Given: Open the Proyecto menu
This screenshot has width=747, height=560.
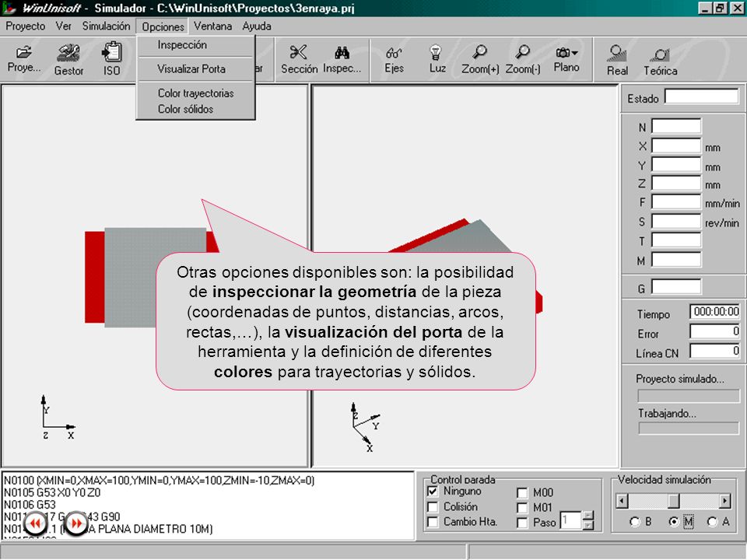Looking at the screenshot, I should [26, 26].
